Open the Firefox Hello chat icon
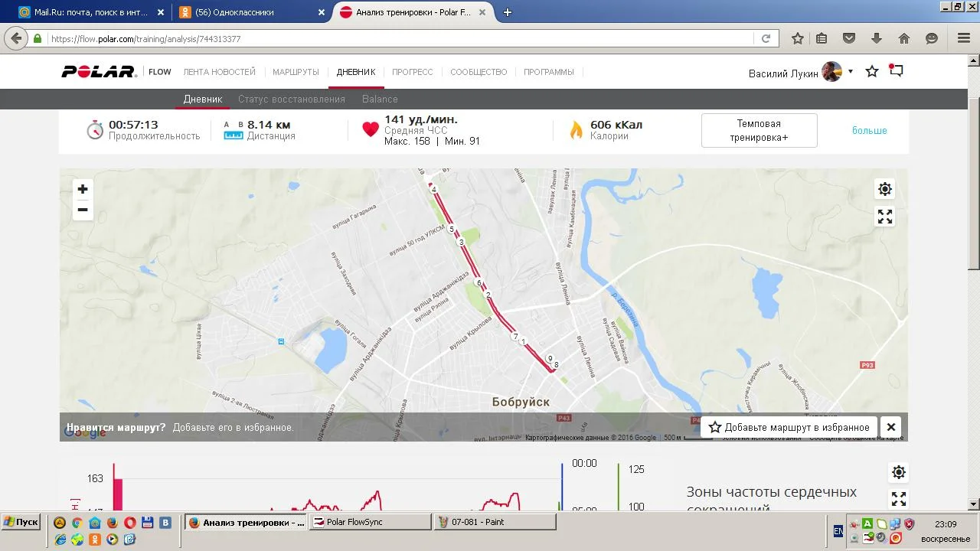This screenshot has width=980, height=551. coord(932,38)
